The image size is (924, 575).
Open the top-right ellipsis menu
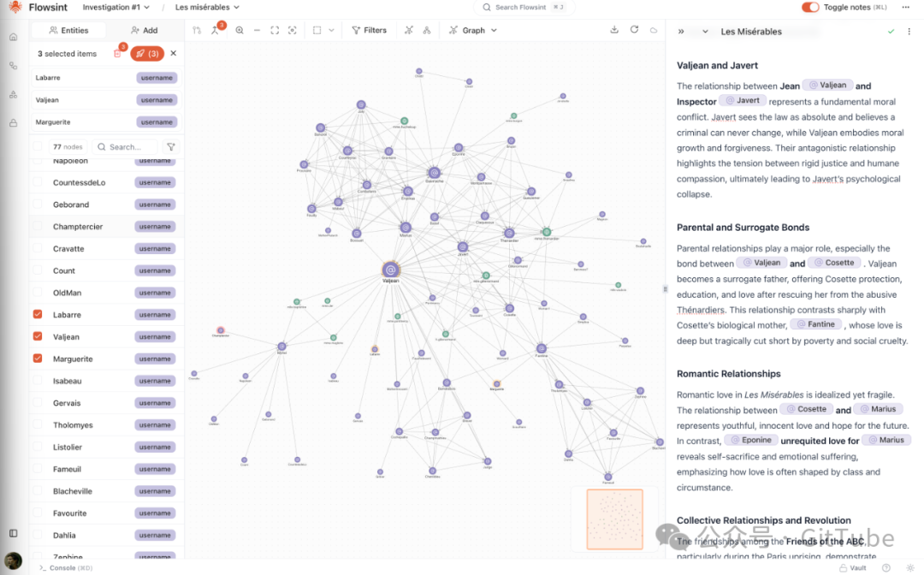tap(906, 7)
